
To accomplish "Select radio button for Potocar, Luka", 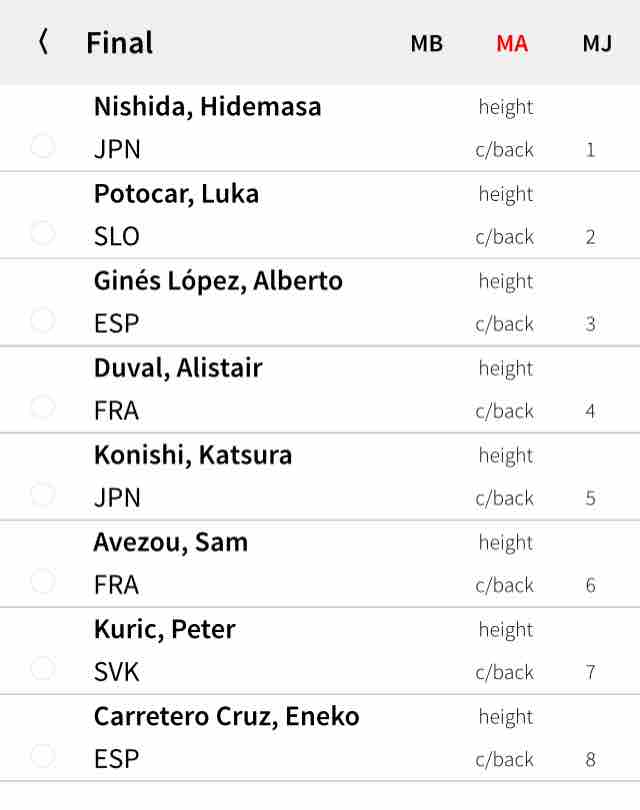I will tap(43, 233).
